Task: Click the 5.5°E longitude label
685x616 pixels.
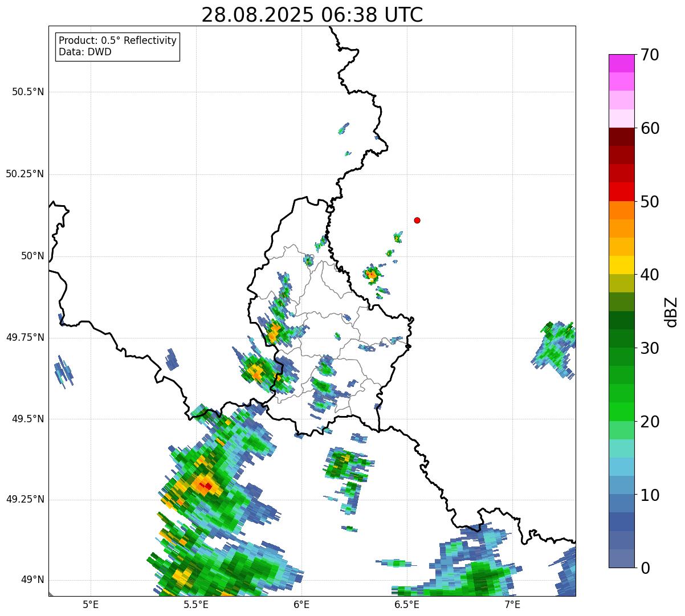Action: coord(196,604)
